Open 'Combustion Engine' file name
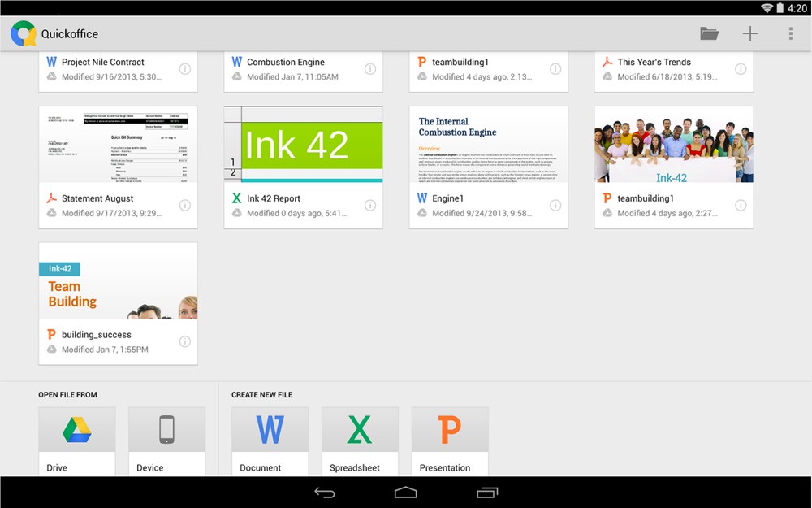The height and width of the screenshot is (508, 812). pos(286,62)
